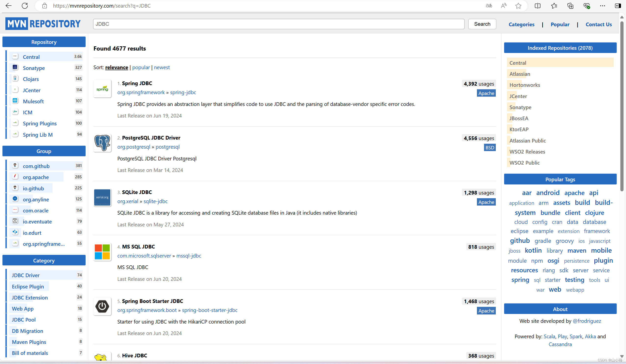
Task: Click the JDBC search input field
Action: pyautogui.click(x=278, y=24)
